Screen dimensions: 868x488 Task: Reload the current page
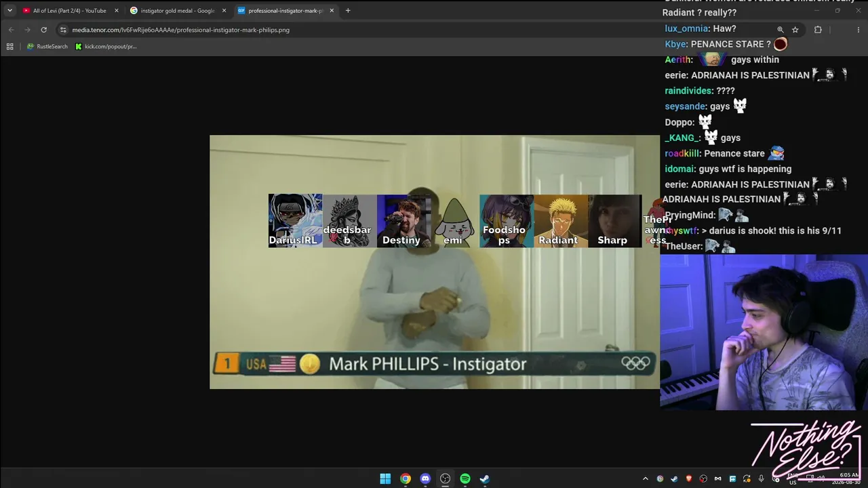[44, 30]
